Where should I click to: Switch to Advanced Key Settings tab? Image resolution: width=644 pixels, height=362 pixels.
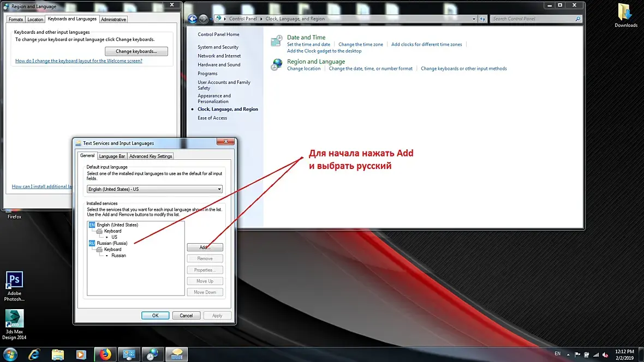pos(150,156)
